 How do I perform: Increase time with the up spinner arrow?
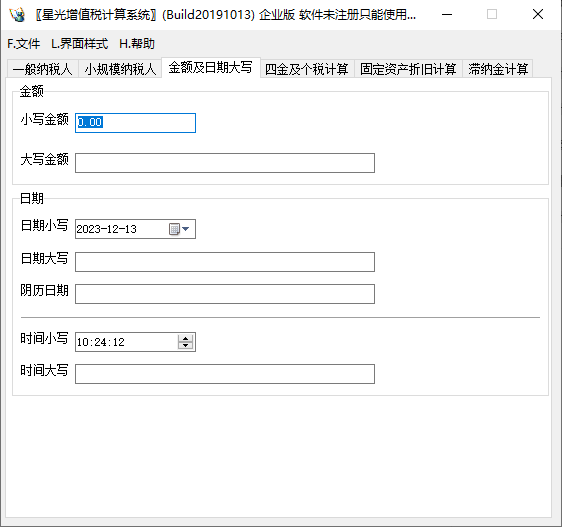click(185, 338)
